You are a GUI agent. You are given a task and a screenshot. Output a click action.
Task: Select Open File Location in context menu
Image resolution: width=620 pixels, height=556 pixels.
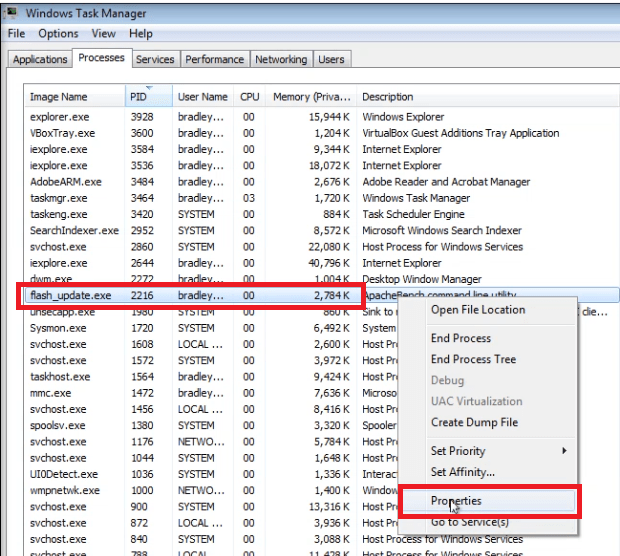[477, 310]
